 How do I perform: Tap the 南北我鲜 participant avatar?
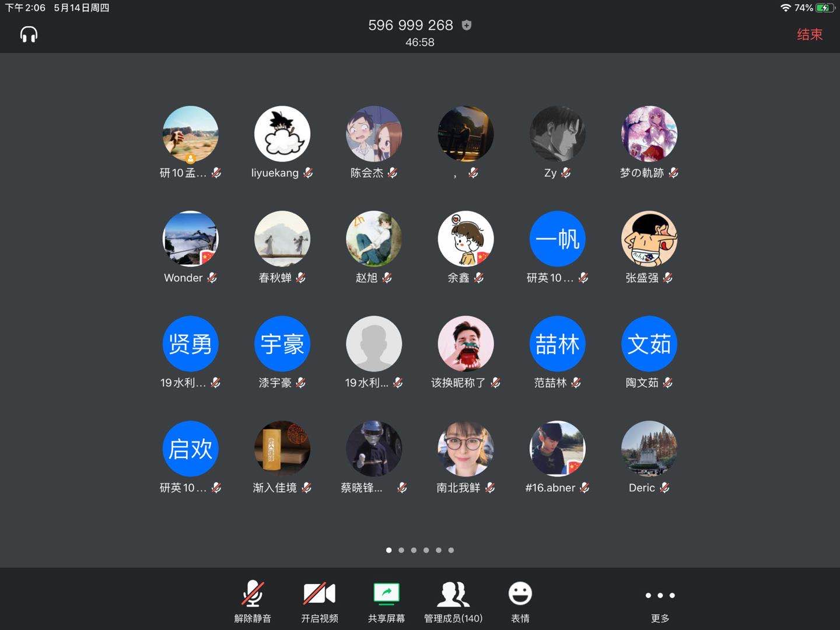click(x=466, y=449)
